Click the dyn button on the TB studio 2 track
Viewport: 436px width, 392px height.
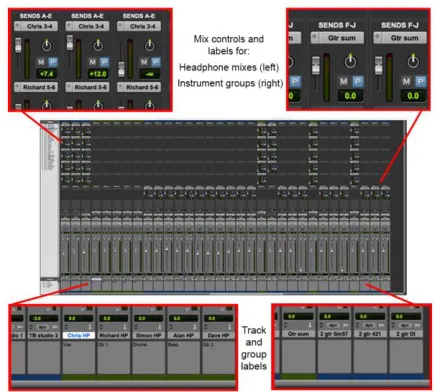[x=43, y=327]
